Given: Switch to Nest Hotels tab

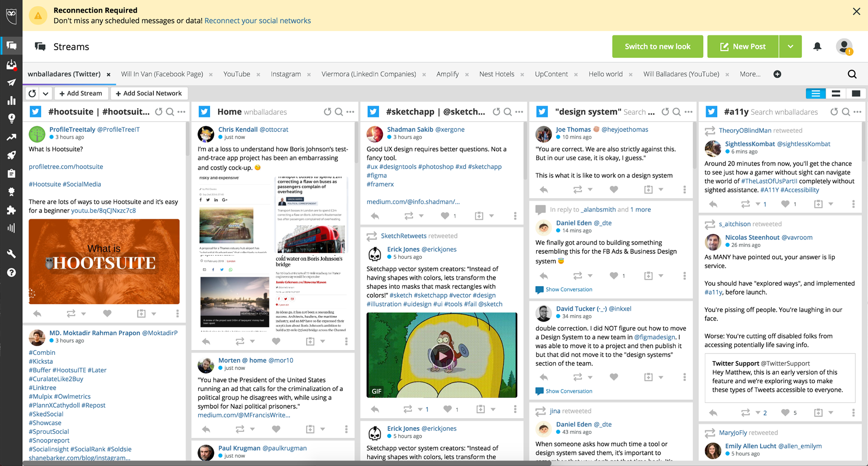Looking at the screenshot, I should (497, 74).
